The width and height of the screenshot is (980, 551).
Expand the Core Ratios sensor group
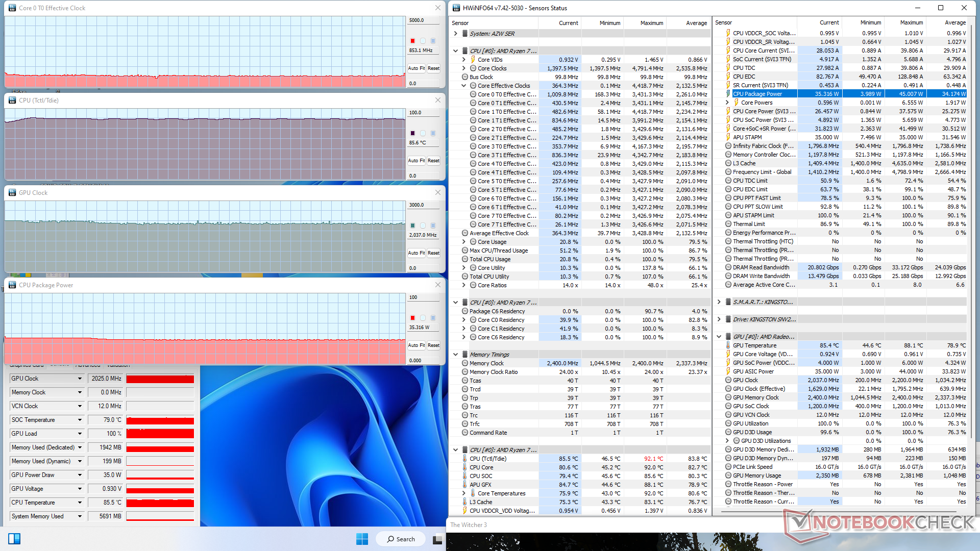[464, 285]
